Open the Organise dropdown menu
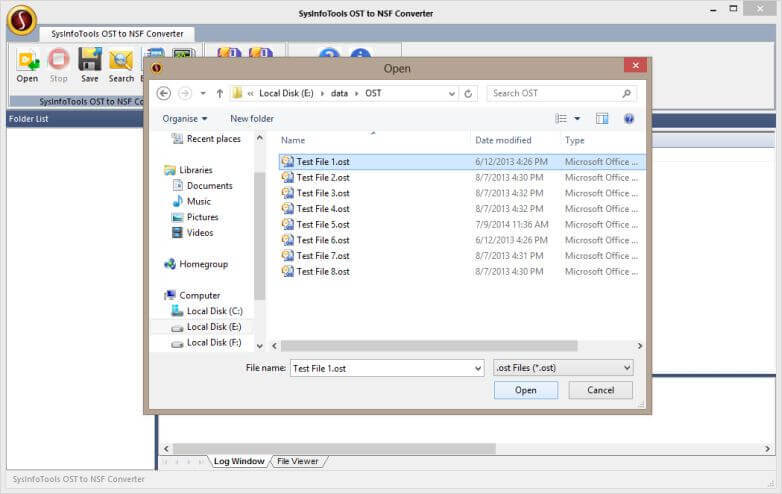This screenshot has height=494, width=782. 185,119
